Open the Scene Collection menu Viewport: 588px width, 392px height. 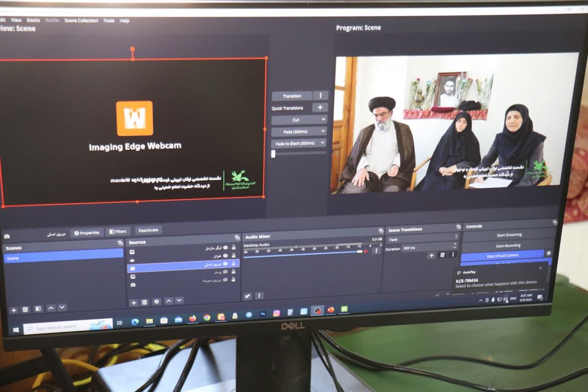(x=81, y=21)
